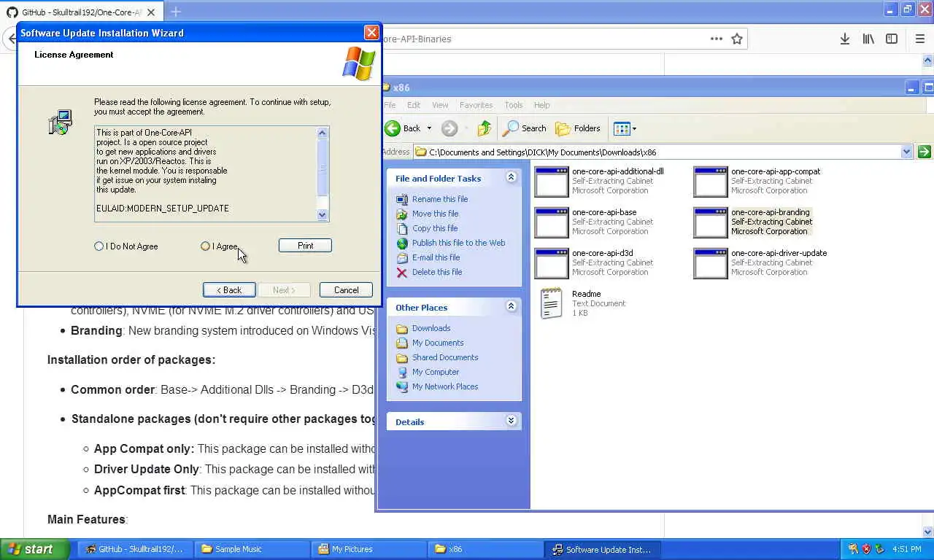Viewport: 934px width, 560px height.
Task: Open a new browser tab with plus
Action: click(176, 12)
